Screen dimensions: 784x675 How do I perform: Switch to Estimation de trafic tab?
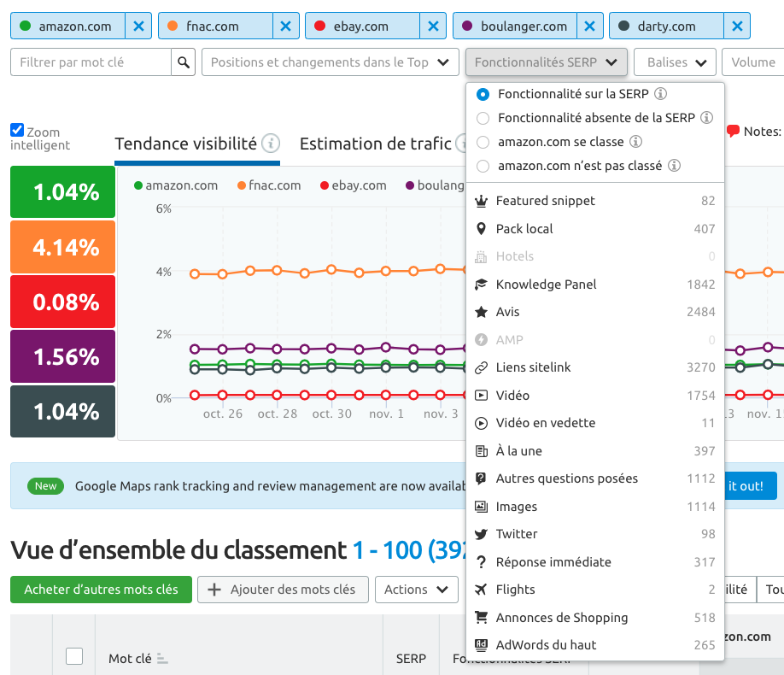(x=375, y=144)
